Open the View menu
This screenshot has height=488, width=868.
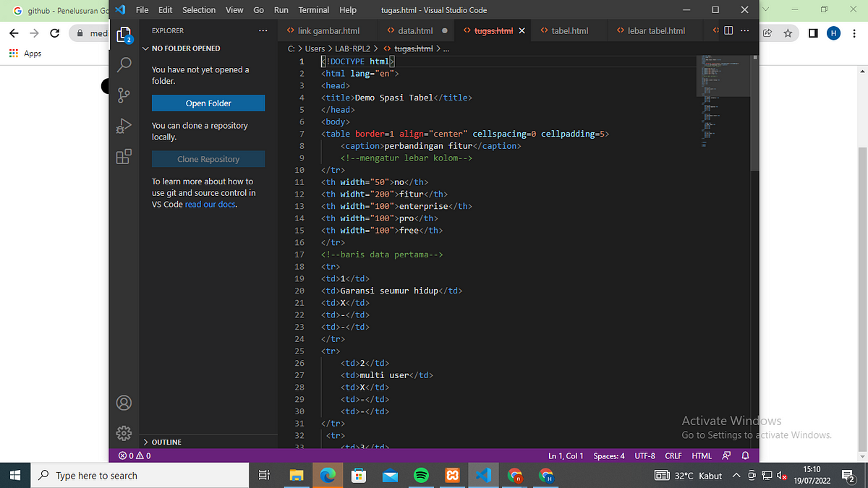pyautogui.click(x=234, y=10)
